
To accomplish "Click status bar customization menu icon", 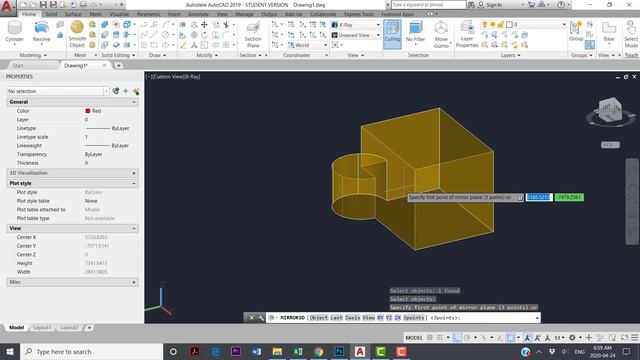I will pyautogui.click(x=635, y=338).
